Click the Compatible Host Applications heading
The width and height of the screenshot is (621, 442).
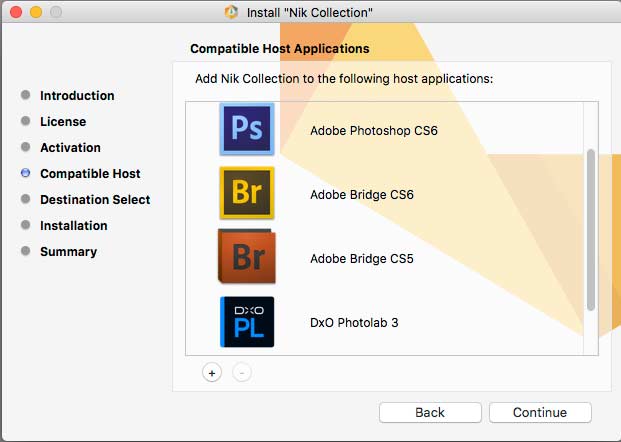pos(280,49)
